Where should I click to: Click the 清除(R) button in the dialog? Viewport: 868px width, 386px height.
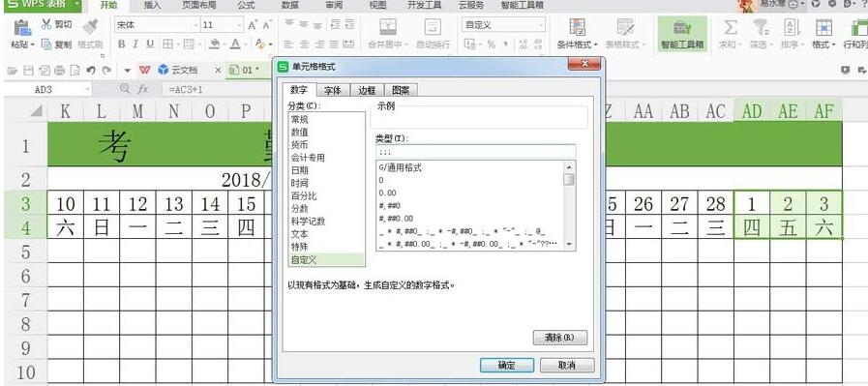[x=559, y=338]
